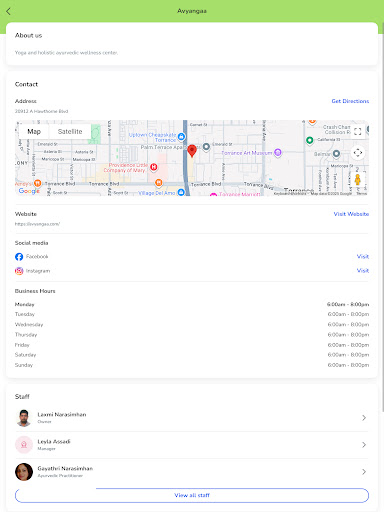Viewport: 384px width, 512px height.
Task: Select Torrance Art Museum map marker
Action: click(x=278, y=152)
